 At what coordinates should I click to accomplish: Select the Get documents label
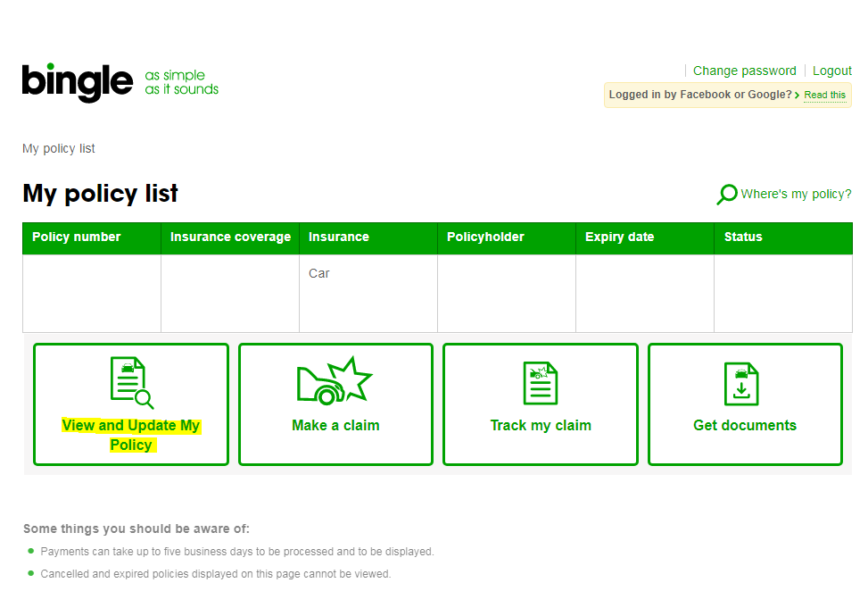click(x=745, y=426)
